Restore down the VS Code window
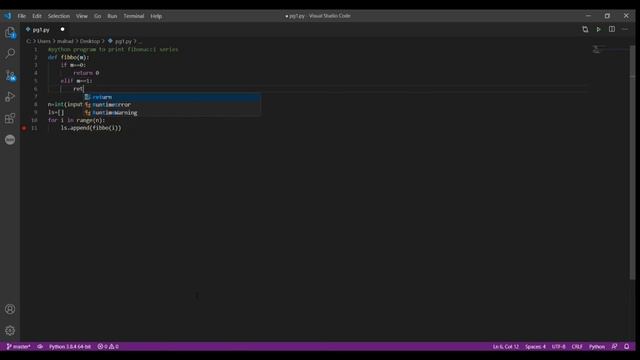Viewport: 640px width, 360px height. coord(607,16)
